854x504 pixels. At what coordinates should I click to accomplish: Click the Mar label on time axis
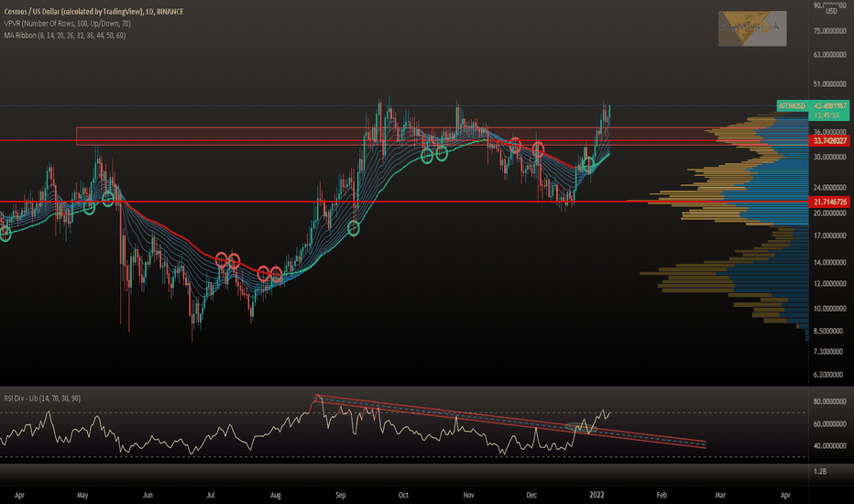click(720, 495)
